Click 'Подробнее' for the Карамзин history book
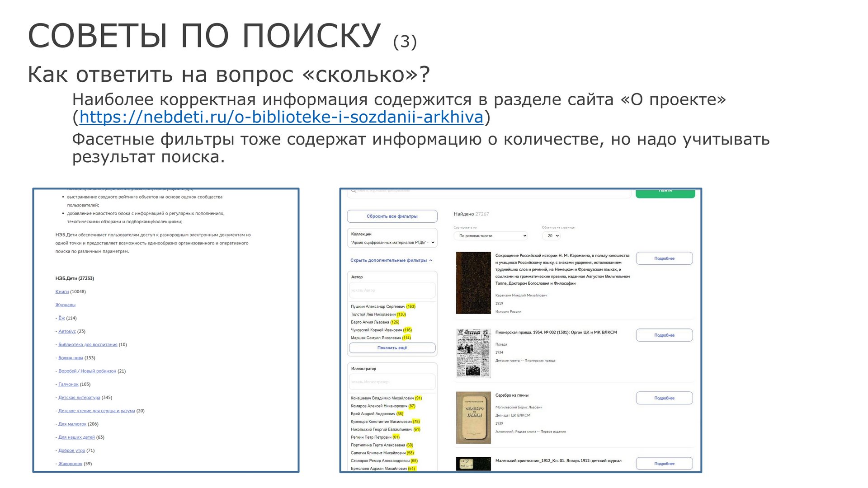 pyautogui.click(x=664, y=258)
